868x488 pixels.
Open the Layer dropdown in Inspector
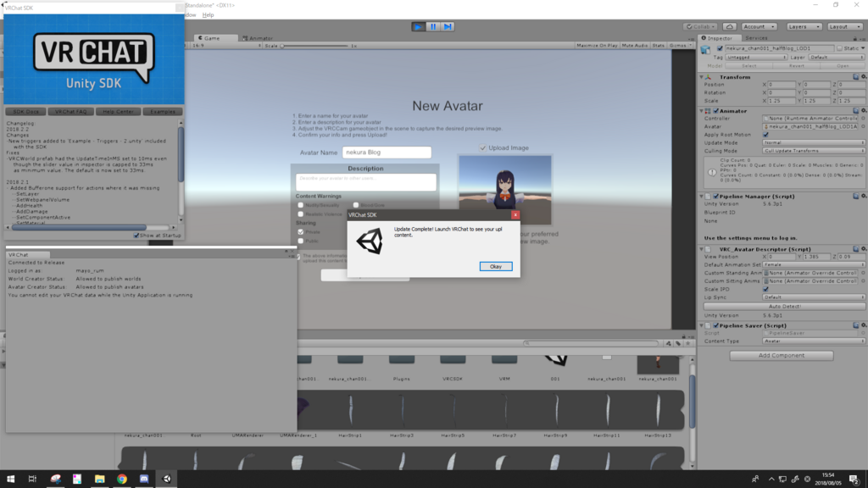836,57
